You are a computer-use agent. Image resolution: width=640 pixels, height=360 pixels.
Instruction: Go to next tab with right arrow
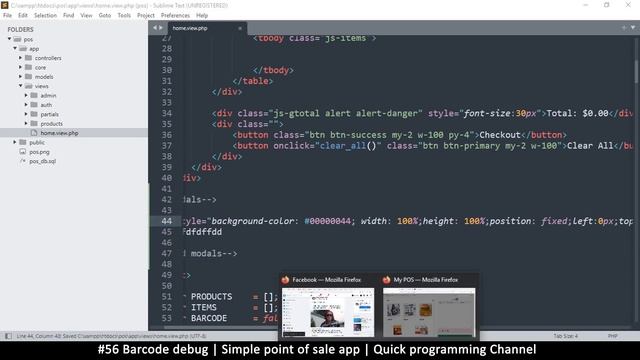(161, 28)
